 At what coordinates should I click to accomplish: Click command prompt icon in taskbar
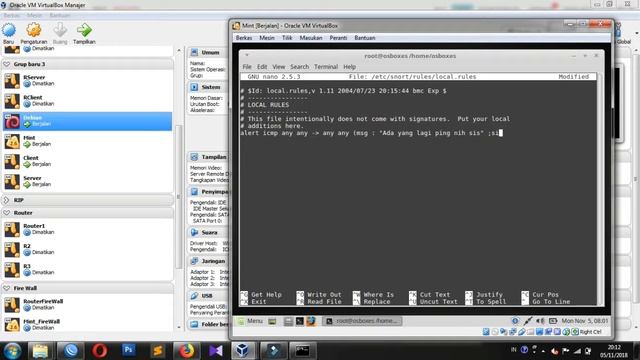[302, 351]
